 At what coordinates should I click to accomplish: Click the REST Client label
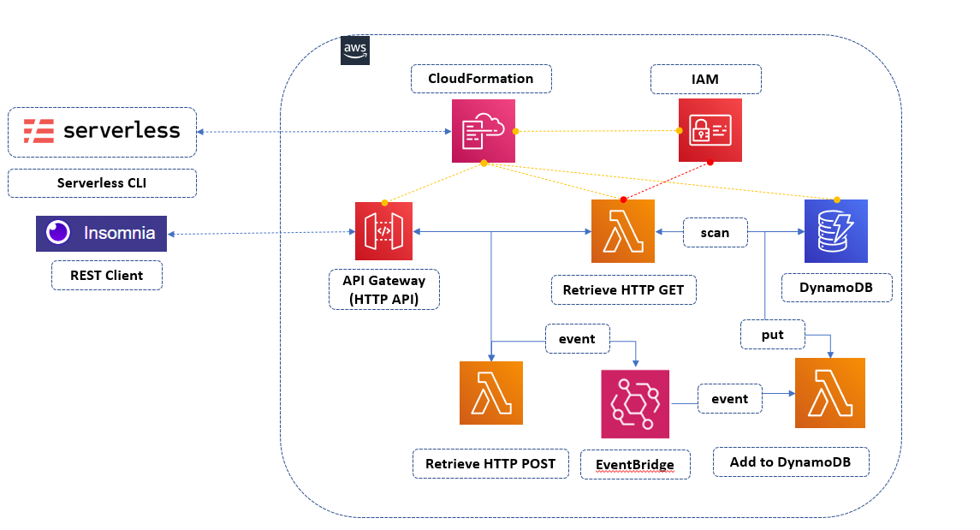pos(106,275)
